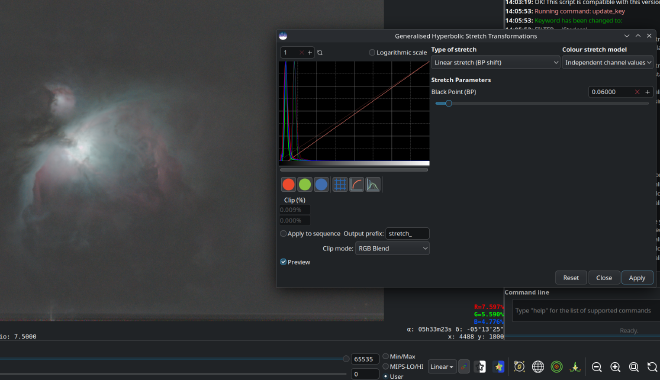The width and height of the screenshot is (660, 380).
Task: Click the red R=7.597% readout
Action: [488, 307]
